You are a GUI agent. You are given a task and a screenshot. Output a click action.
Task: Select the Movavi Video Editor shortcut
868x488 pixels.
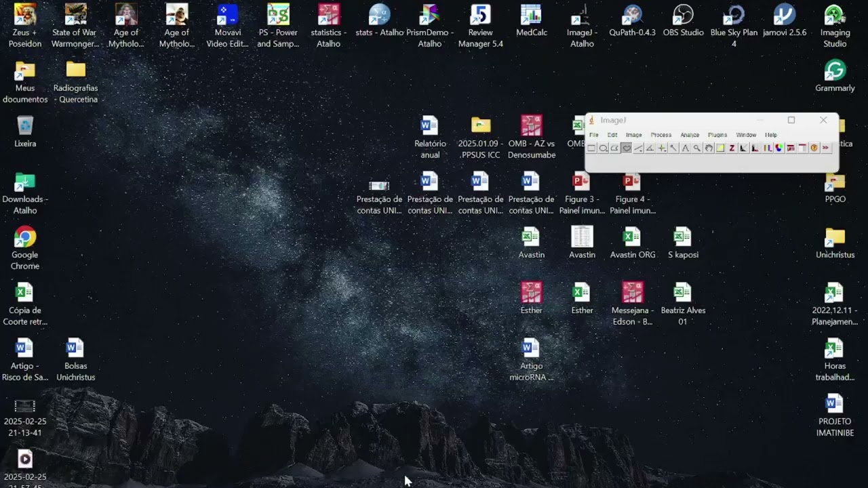227,26
